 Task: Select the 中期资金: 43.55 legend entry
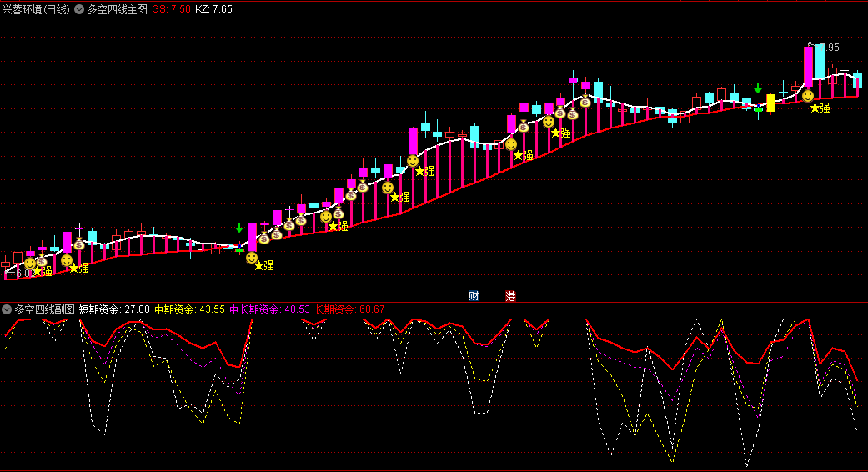tap(189, 309)
